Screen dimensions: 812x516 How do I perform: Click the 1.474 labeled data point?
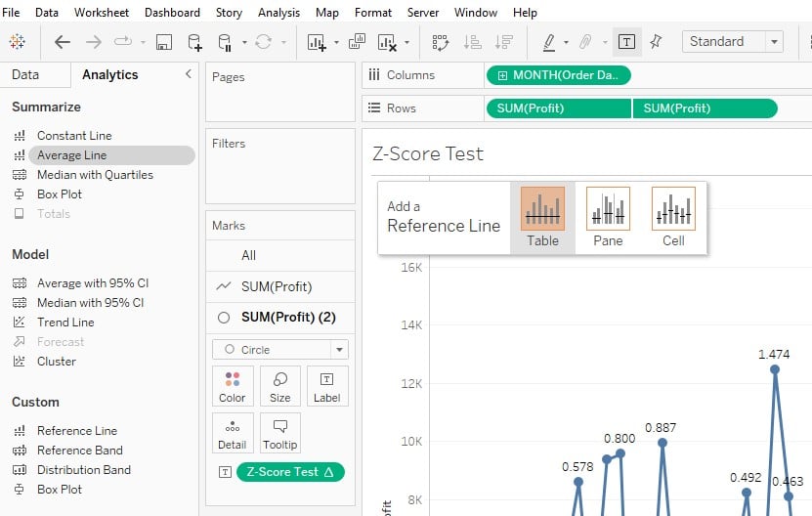(775, 369)
